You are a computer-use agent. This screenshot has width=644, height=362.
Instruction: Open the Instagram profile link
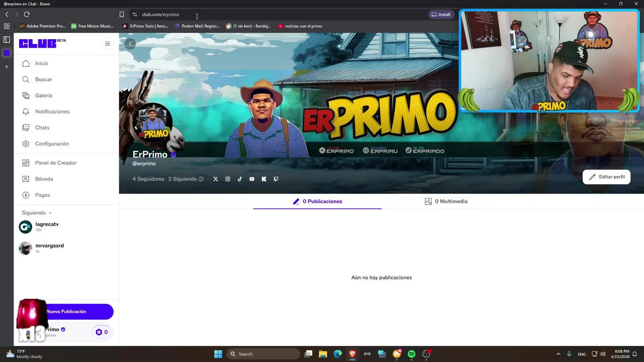(x=227, y=179)
